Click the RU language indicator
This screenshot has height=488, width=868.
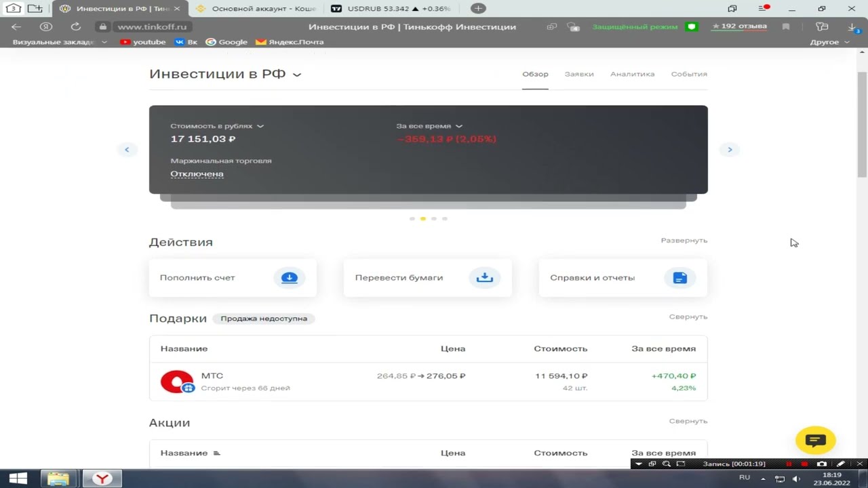(x=745, y=478)
